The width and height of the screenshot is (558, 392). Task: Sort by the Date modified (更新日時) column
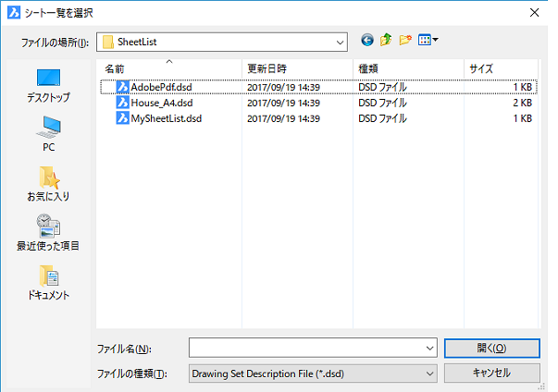(x=297, y=68)
